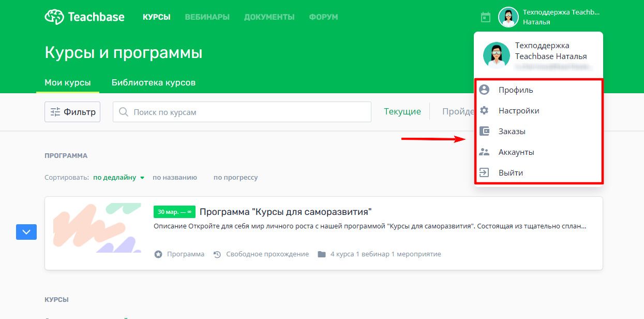The height and width of the screenshot is (319, 644).
Task: Click the Профиль person icon
Action: coord(484,90)
